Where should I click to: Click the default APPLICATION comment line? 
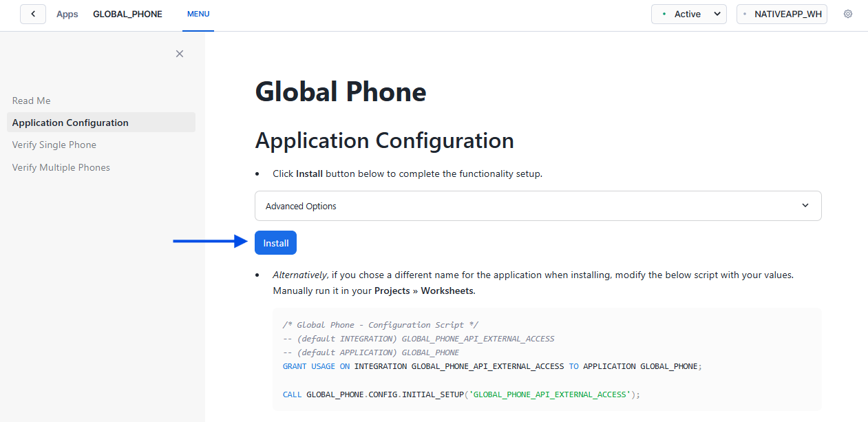371,352
